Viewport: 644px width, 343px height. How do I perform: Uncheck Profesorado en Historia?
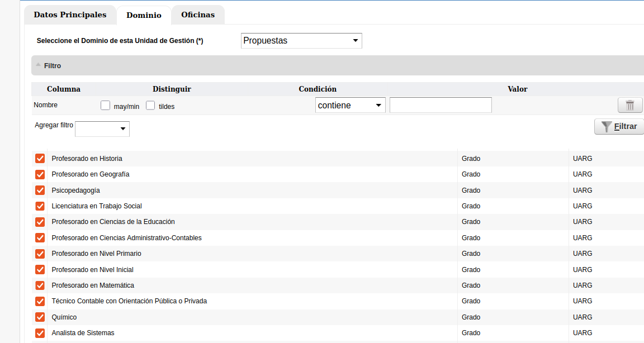click(x=40, y=159)
